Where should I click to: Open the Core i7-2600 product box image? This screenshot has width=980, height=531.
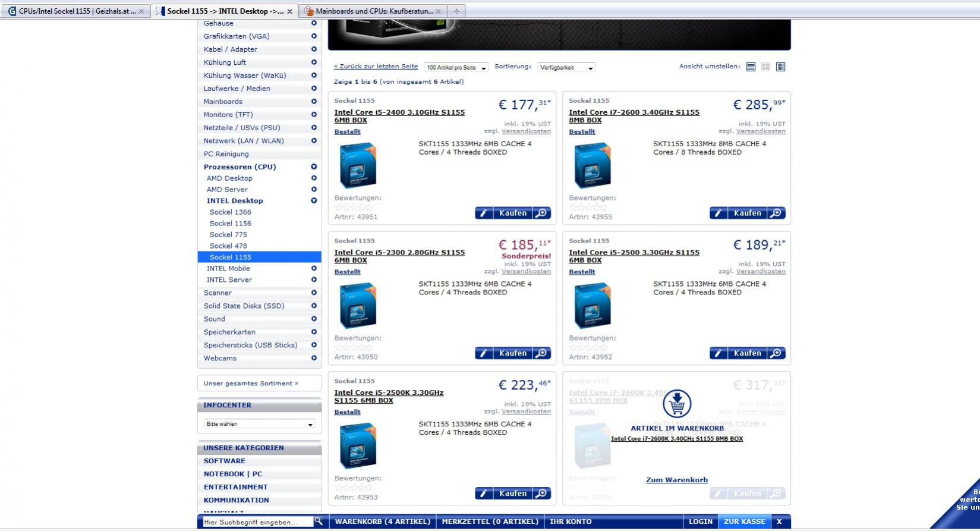593,165
